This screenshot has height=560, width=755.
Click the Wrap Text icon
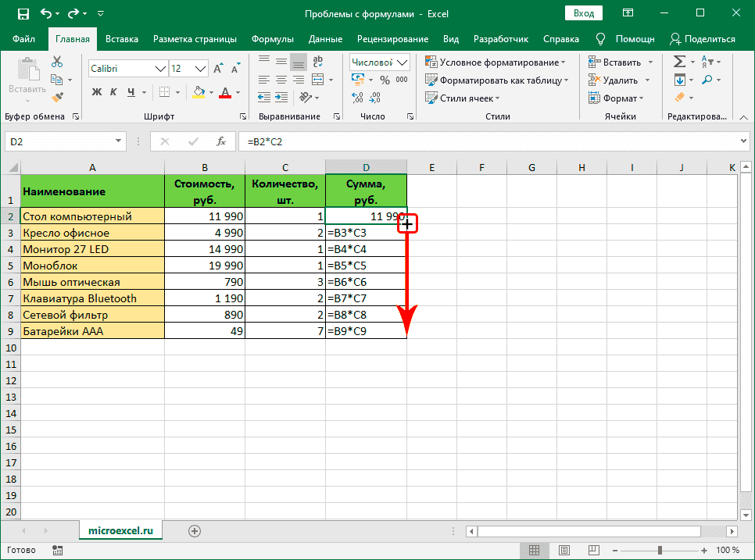(x=317, y=62)
